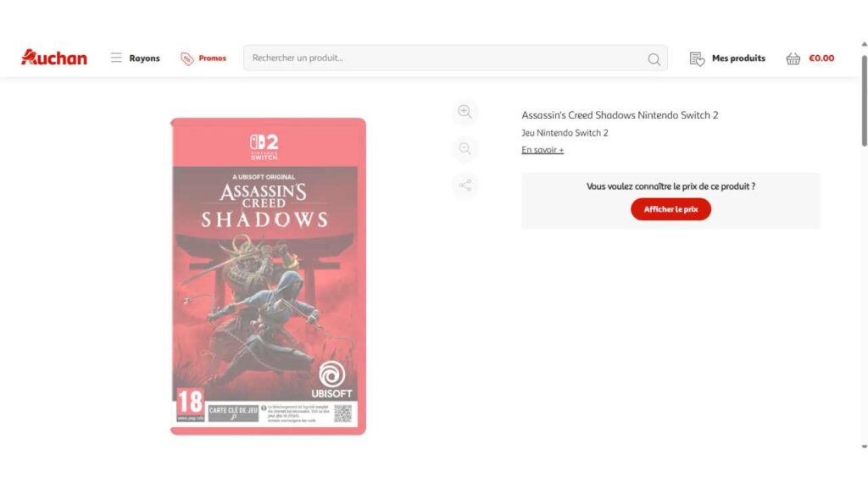Viewport: 868px width, 488px height.
Task: Open the Mes produits list icon
Action: 697,58
